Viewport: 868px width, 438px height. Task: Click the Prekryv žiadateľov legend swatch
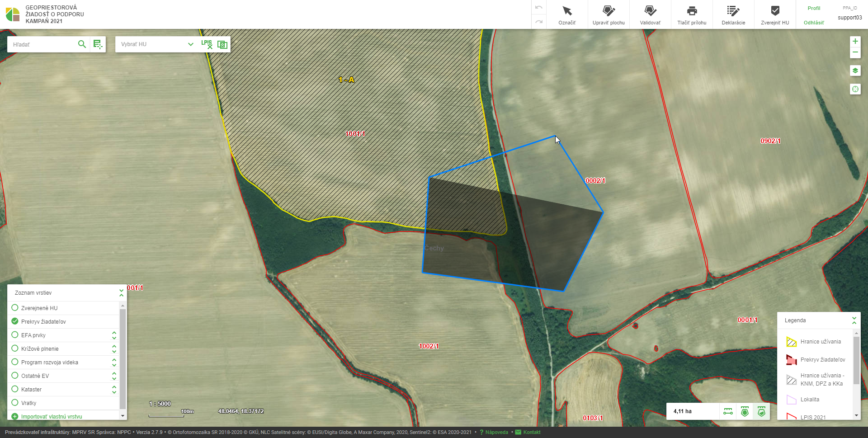pyautogui.click(x=791, y=360)
